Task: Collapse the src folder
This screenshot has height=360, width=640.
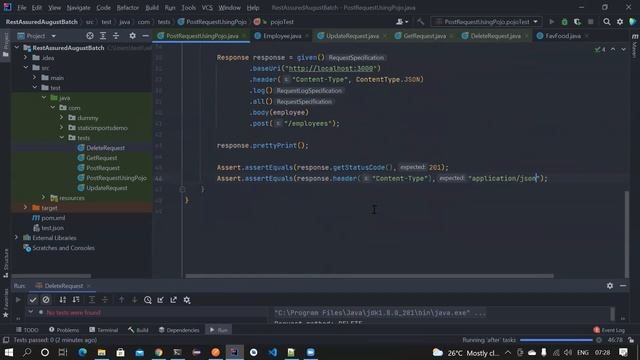Action: pos(26,67)
